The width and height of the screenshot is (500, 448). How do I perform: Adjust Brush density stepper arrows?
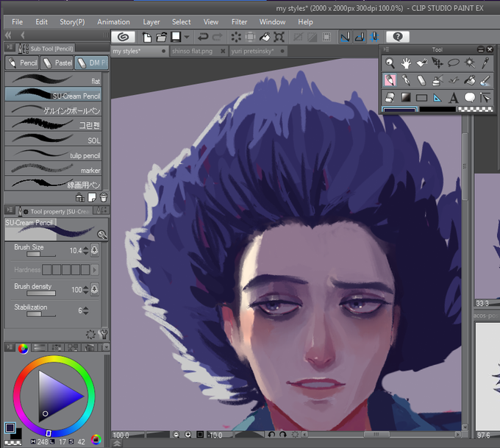[85, 290]
